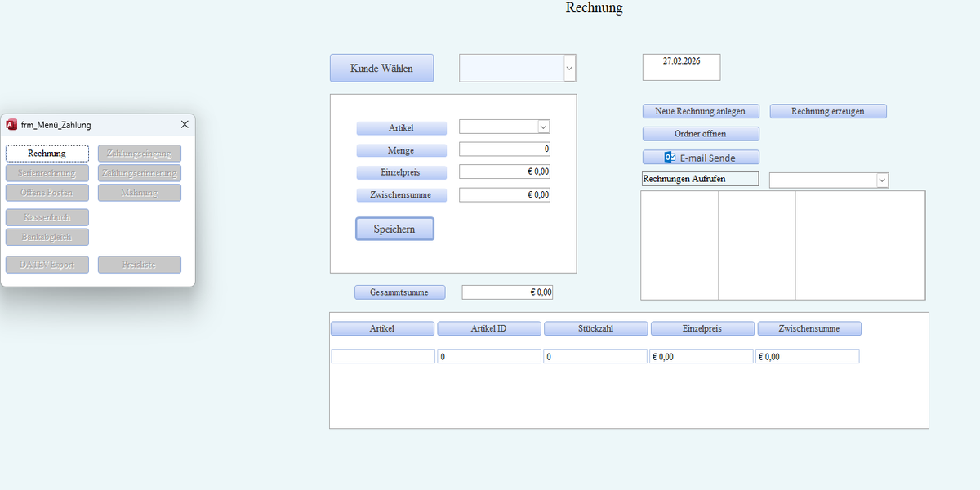Open Offene Posten
This screenshot has height=490, width=980.
pos(47,193)
